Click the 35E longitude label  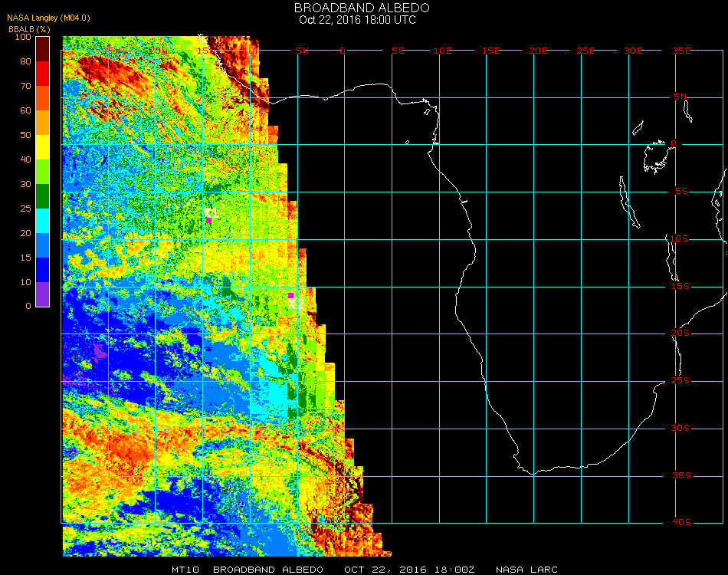point(681,51)
